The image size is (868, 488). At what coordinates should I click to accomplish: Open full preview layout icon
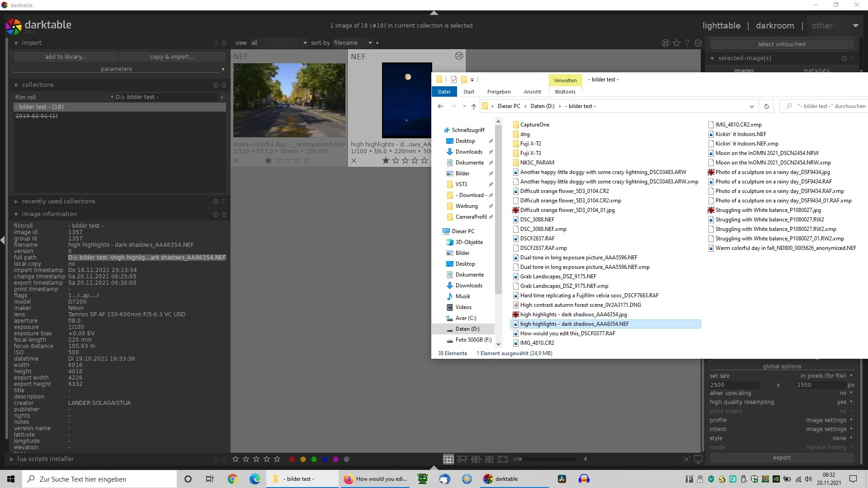(x=503, y=459)
